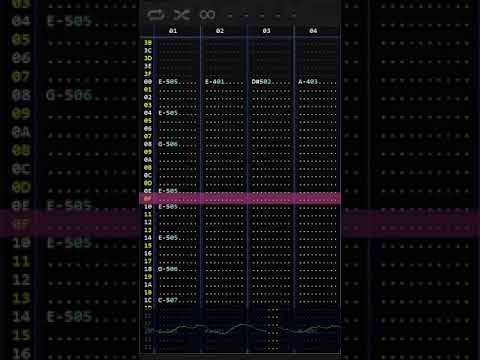Select channel 02 header
The width and height of the screenshot is (480, 360).
pos(220,31)
